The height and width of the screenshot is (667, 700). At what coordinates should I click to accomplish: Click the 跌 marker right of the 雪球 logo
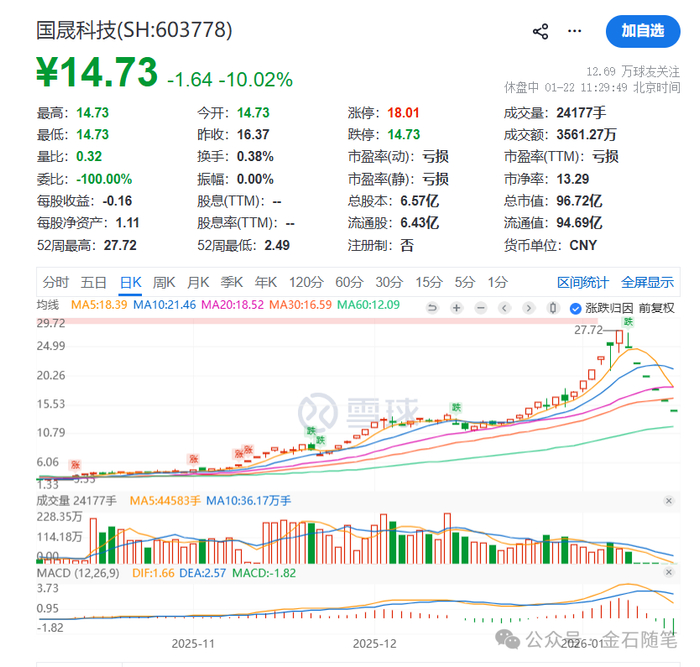pos(456,407)
